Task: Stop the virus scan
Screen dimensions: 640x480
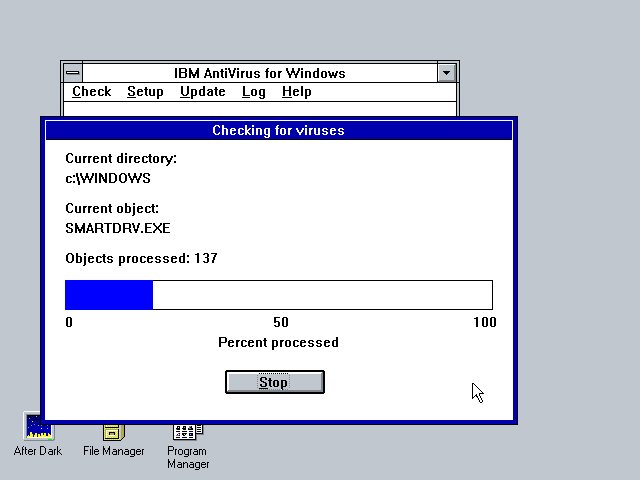Action: pos(275,382)
